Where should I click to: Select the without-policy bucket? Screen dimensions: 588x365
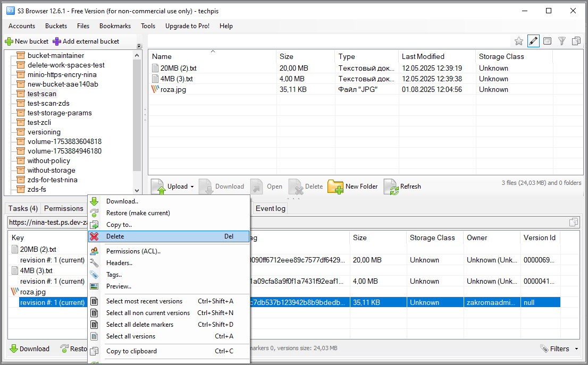[x=49, y=161]
